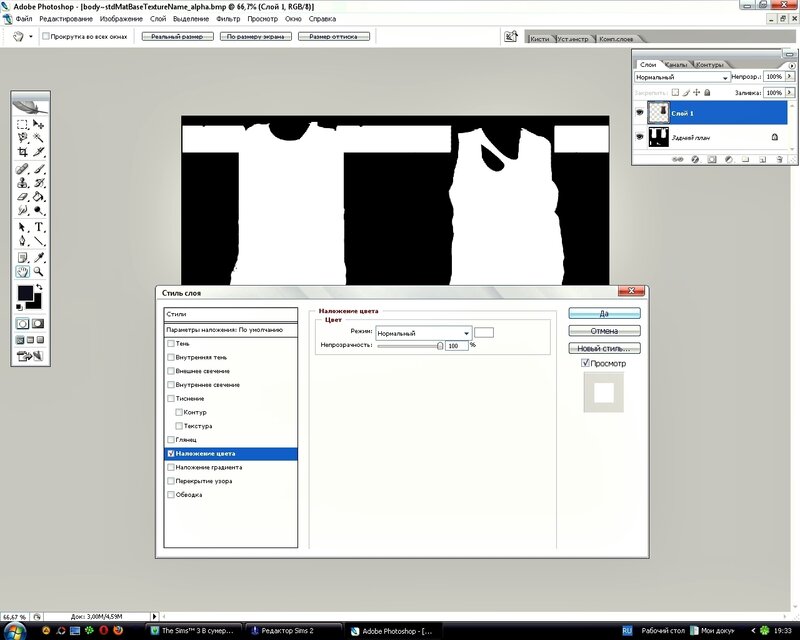
Task: Pick the Eyedropper tool
Action: click(x=39, y=256)
